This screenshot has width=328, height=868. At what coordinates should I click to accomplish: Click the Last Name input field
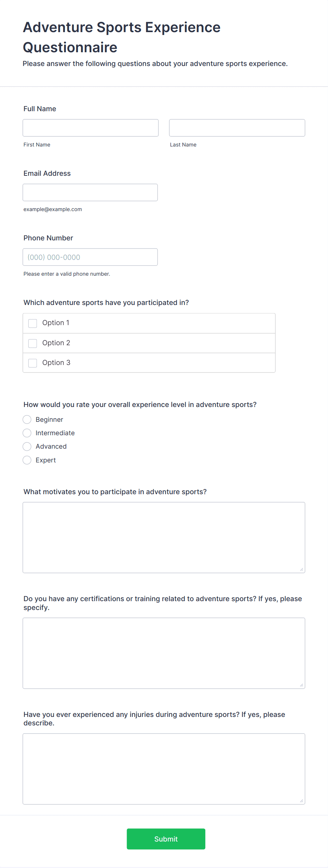(237, 128)
